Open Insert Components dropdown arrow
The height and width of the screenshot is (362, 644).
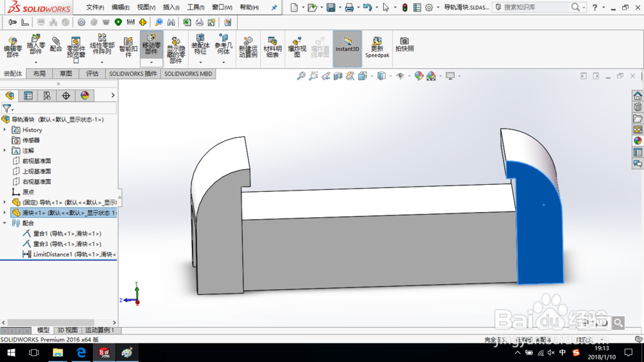[35, 62]
